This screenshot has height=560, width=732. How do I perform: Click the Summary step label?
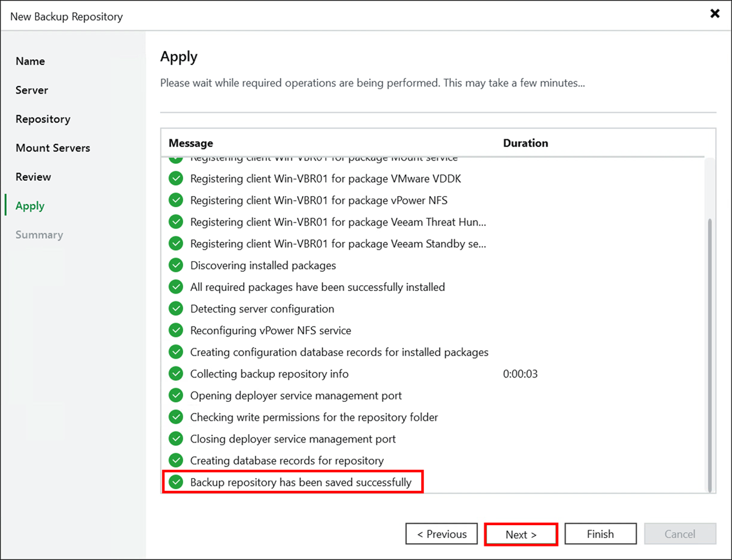(x=39, y=235)
